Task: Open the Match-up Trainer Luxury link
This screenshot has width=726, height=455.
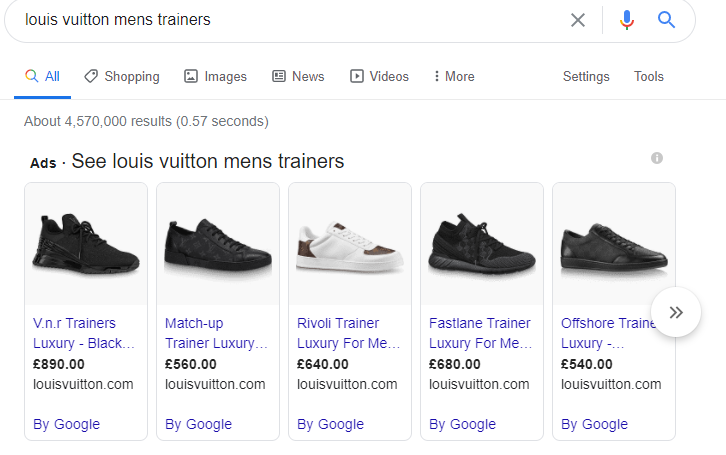Action: coord(216,333)
